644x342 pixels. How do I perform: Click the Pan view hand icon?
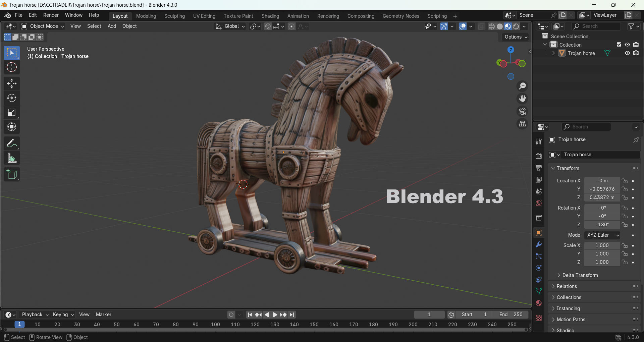522,99
